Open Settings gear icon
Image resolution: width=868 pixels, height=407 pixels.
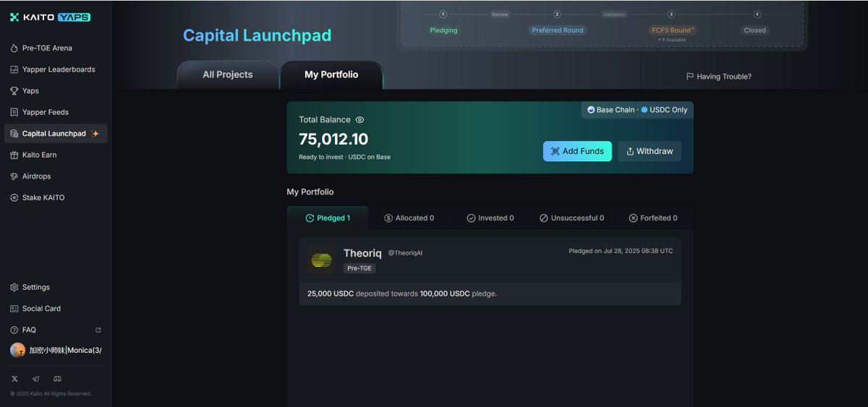(x=14, y=287)
